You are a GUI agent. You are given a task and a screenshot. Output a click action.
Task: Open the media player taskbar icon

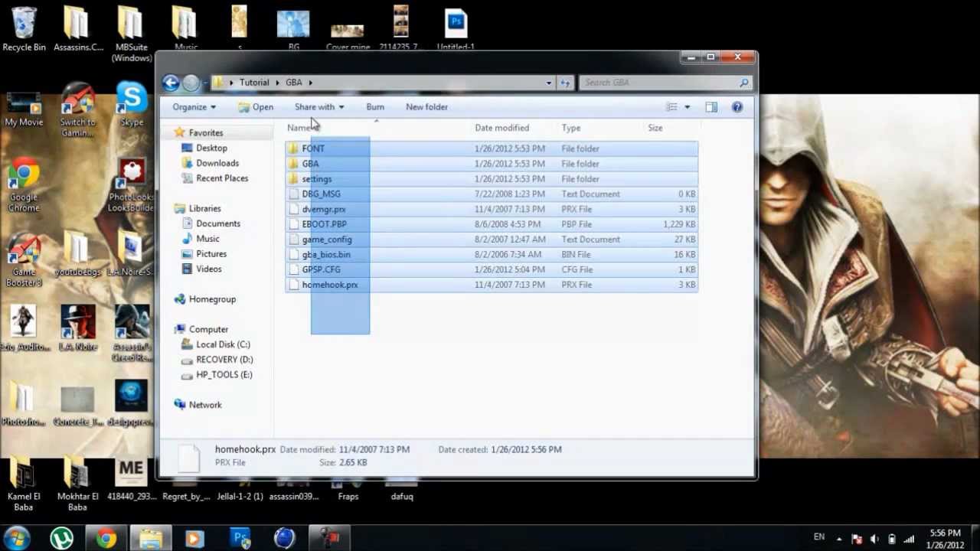(194, 538)
